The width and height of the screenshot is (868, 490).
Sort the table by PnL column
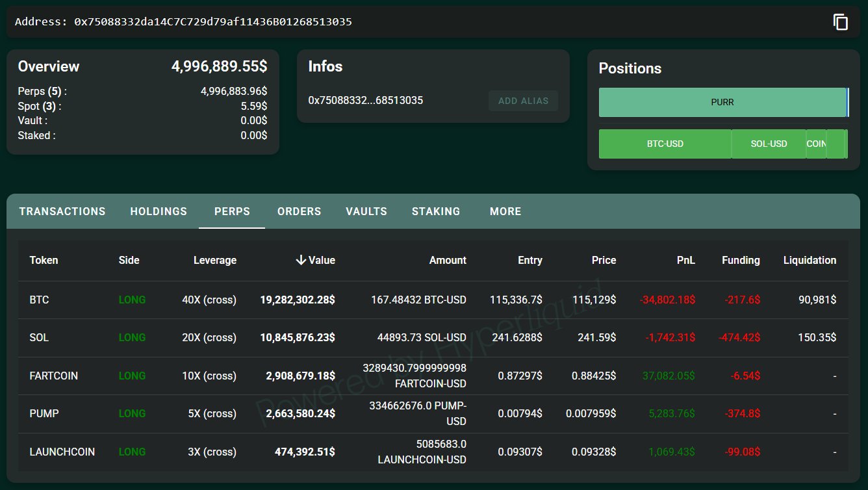click(x=685, y=260)
